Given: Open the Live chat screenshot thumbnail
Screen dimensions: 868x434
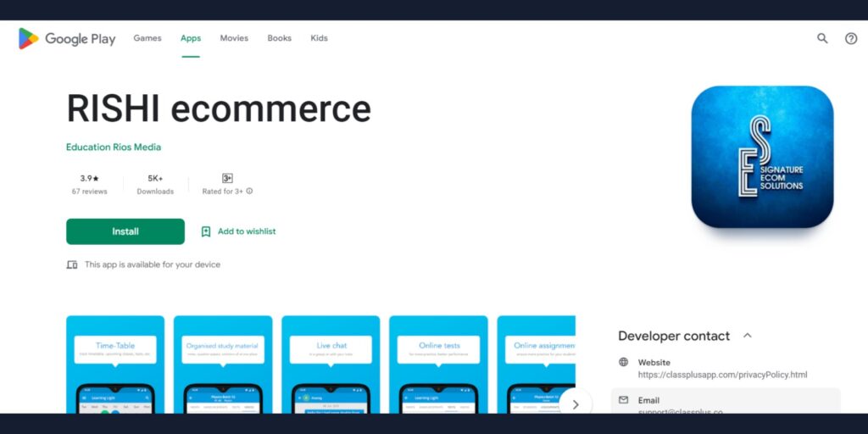Looking at the screenshot, I should pos(331,364).
